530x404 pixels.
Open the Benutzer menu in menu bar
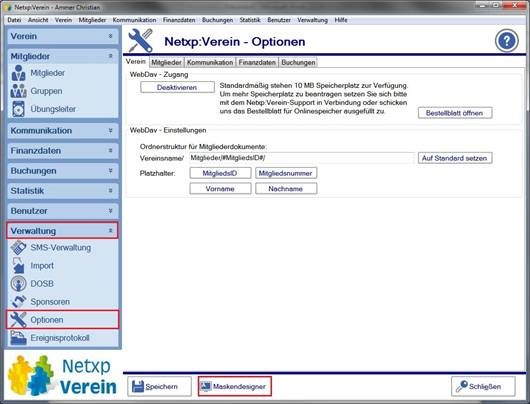pyautogui.click(x=279, y=20)
